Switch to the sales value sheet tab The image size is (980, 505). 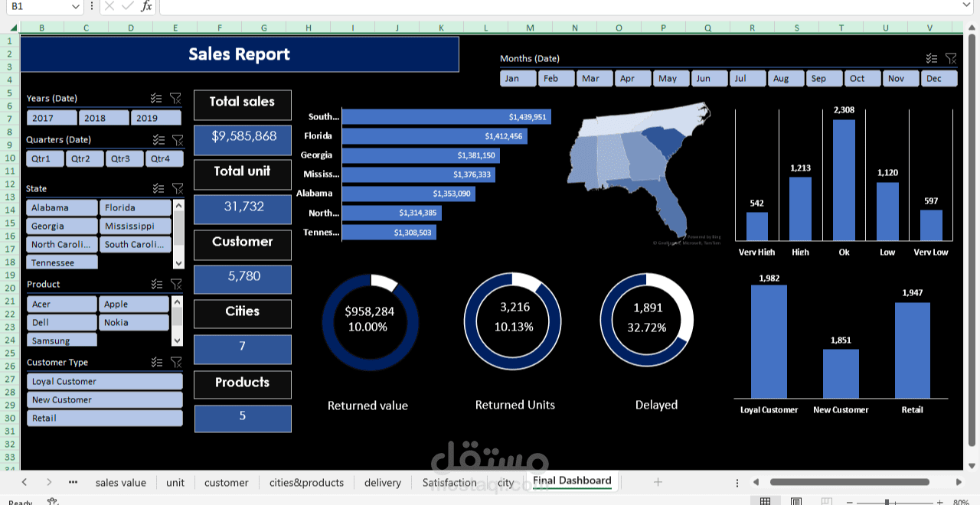click(120, 482)
